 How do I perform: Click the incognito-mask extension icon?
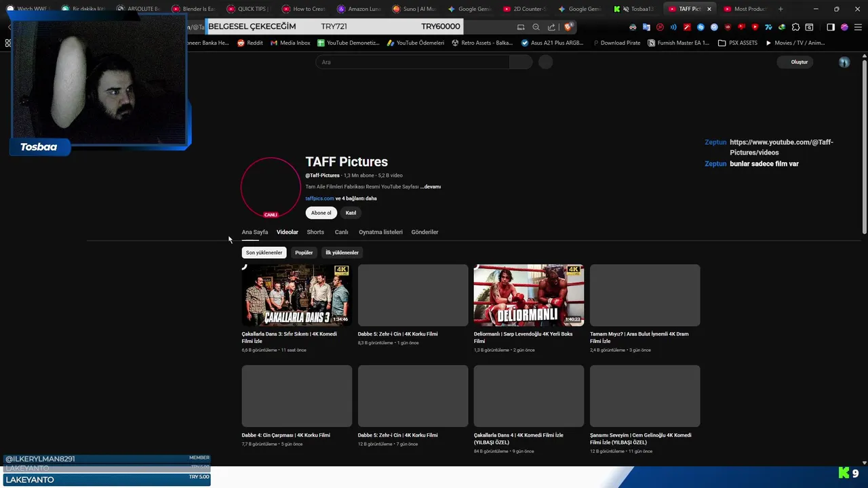[x=633, y=27]
